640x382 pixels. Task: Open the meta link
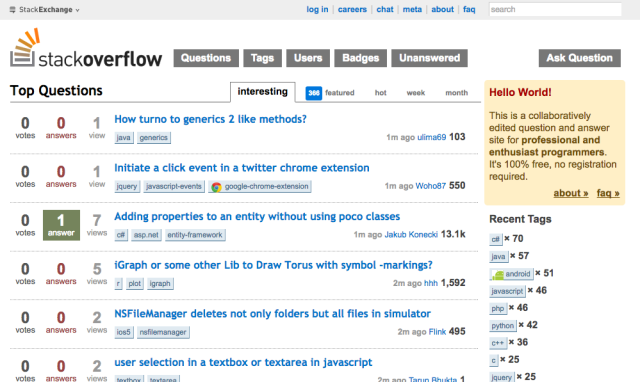pos(412,9)
